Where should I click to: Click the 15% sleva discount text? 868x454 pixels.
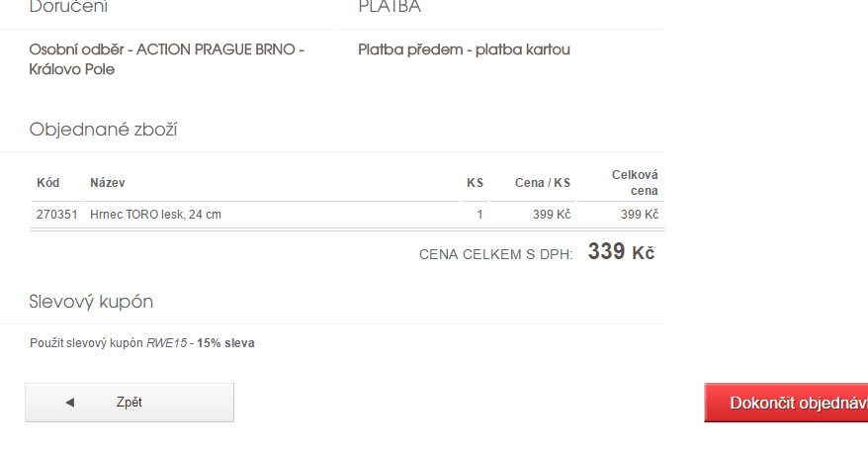point(225,343)
